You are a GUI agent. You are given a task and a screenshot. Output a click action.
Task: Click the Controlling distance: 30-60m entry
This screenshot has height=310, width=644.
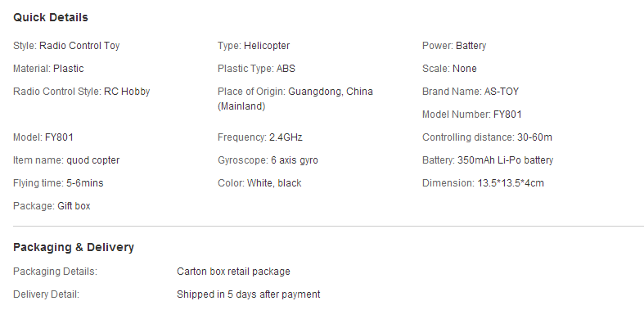pyautogui.click(x=487, y=137)
